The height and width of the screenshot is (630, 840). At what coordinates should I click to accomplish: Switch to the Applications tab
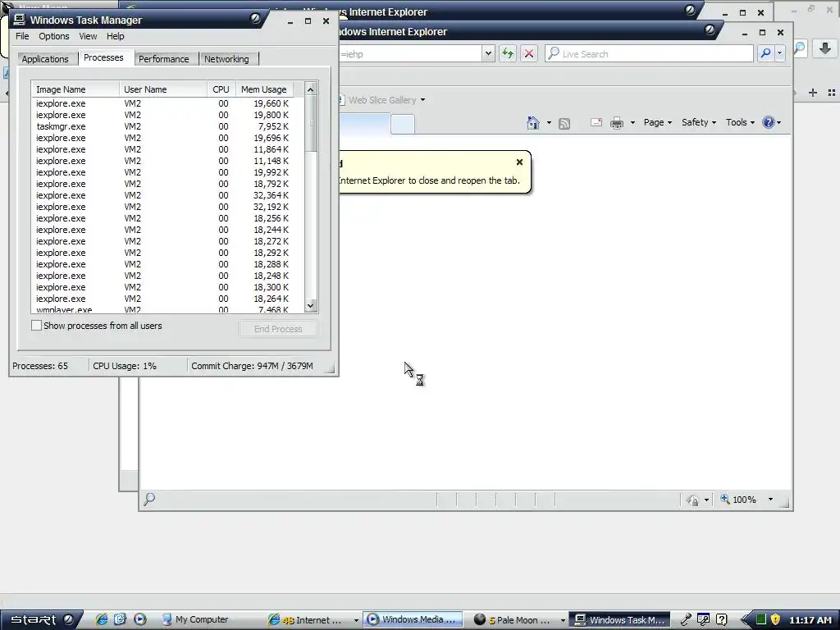pyautogui.click(x=46, y=59)
